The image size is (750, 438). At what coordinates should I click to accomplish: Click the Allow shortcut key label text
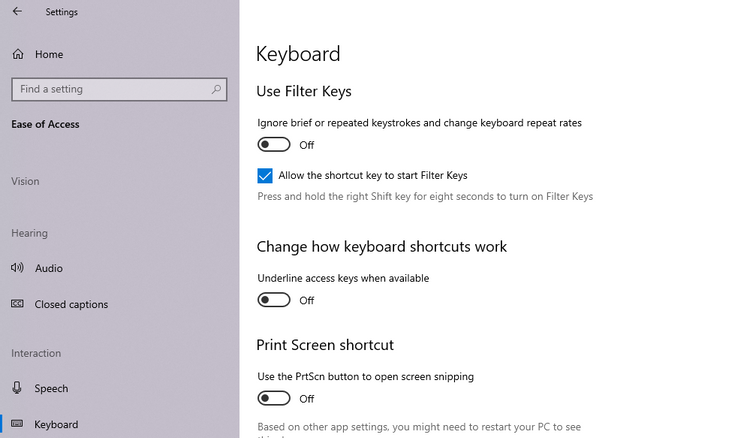373,176
